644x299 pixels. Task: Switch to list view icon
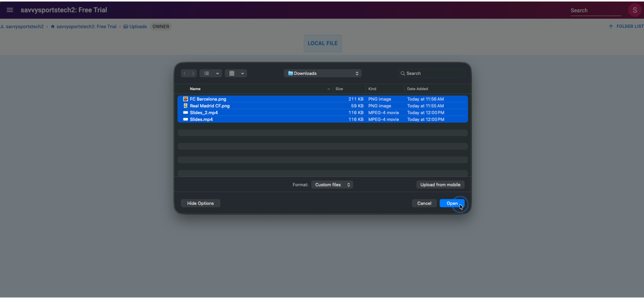207,73
